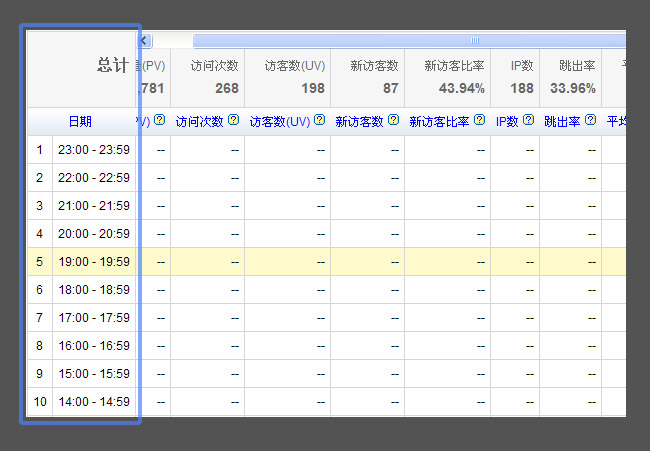
Task: Click total 跳出率 value 33.96%
Action: pyautogui.click(x=573, y=88)
